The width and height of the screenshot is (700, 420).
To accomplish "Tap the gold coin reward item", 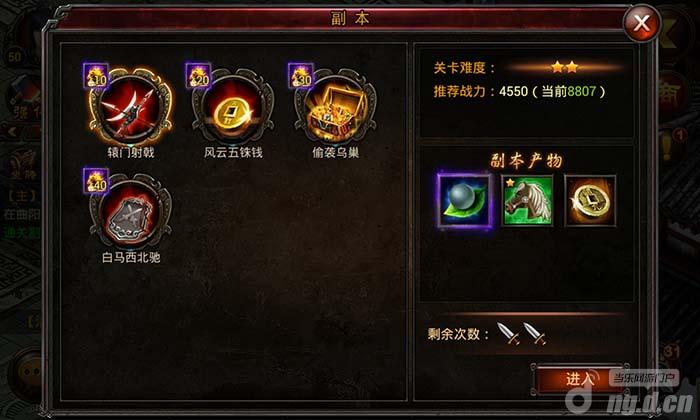I will pos(590,201).
